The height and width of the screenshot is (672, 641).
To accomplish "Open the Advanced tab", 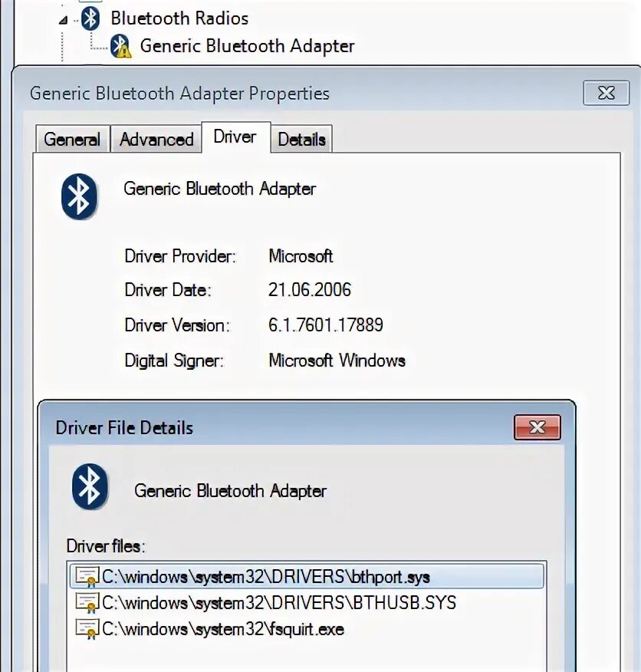I will (156, 139).
